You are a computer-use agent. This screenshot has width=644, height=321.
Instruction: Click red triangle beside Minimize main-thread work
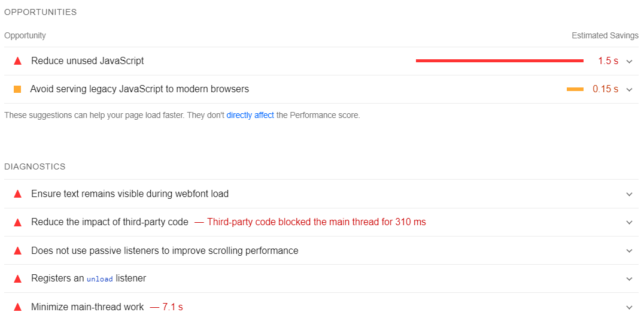17,307
